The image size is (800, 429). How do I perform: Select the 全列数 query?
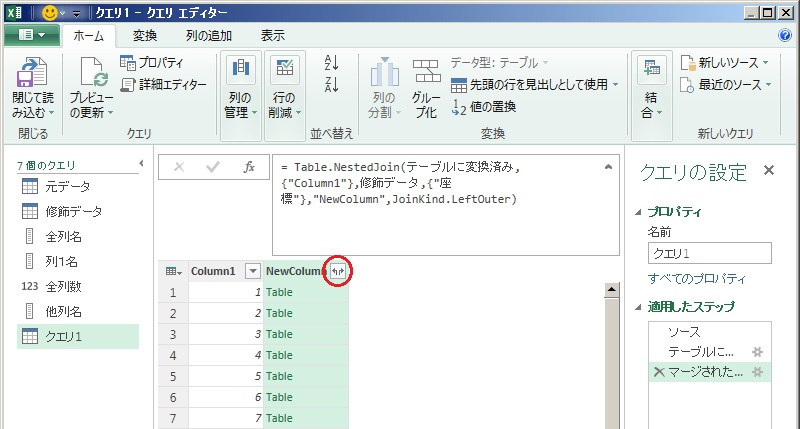(78, 287)
